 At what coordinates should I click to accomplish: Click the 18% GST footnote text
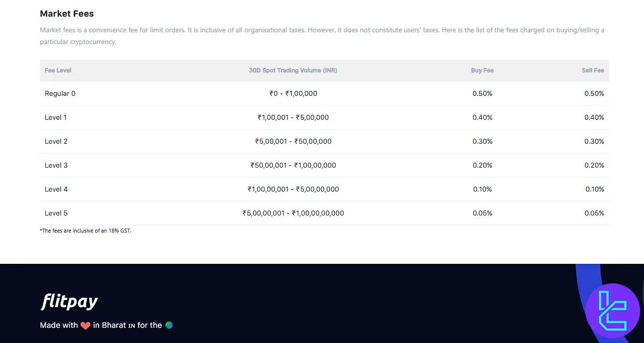click(x=86, y=231)
